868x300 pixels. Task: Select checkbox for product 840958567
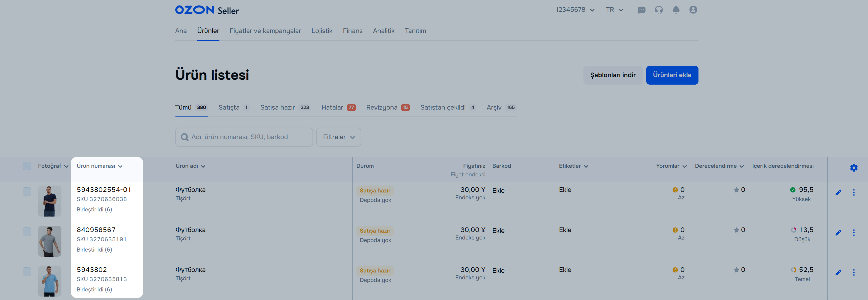(27, 231)
